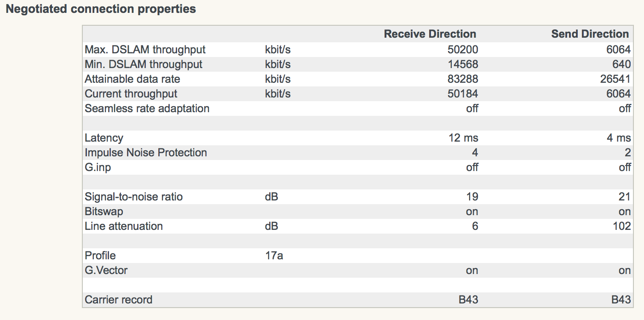Click the Negotiated connection properties heading
644x320 pixels.
pyautogui.click(x=101, y=9)
